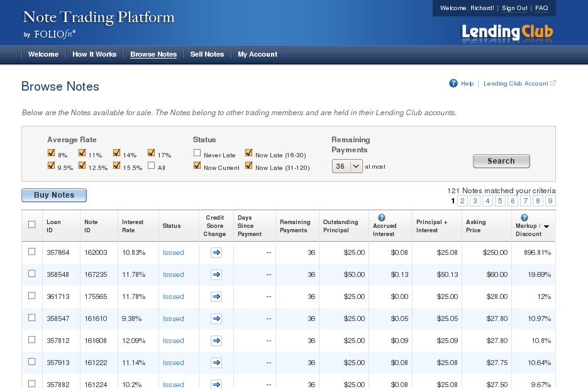Uncheck the 12.5% average rate checkbox

tap(82, 165)
